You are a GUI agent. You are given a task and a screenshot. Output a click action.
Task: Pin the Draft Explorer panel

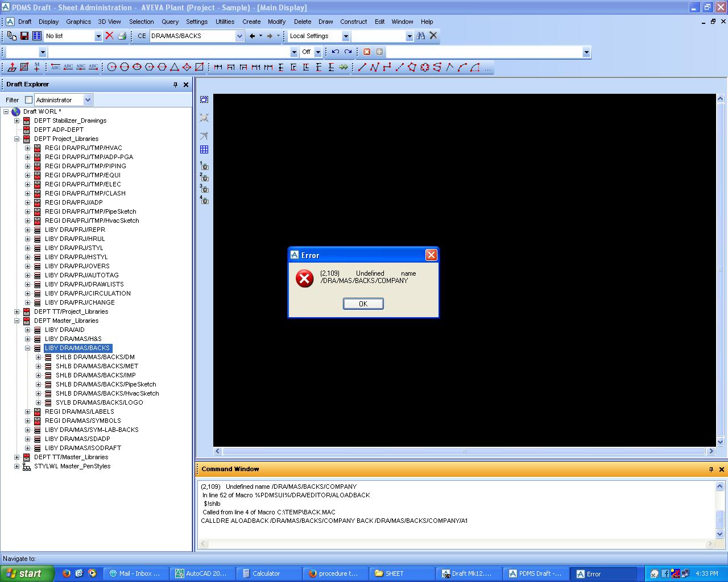click(175, 84)
